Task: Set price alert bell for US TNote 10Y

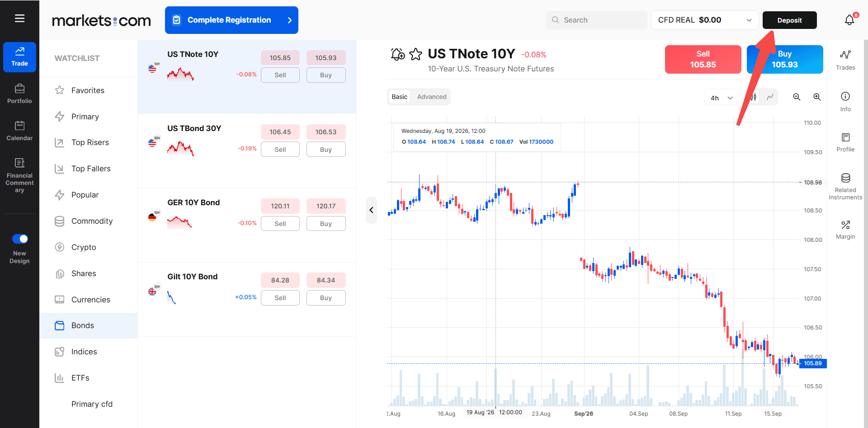Action: tap(398, 54)
